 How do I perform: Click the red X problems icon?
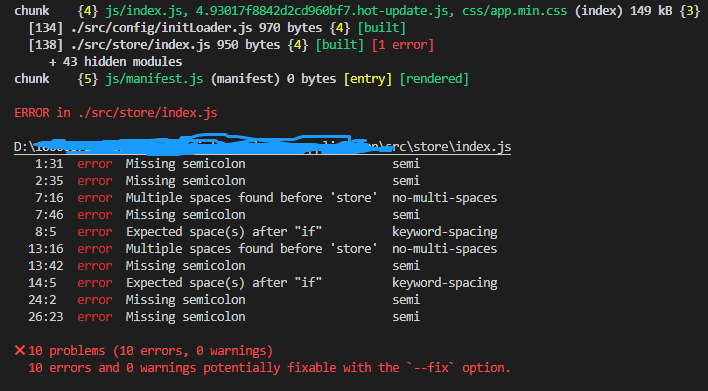20,350
